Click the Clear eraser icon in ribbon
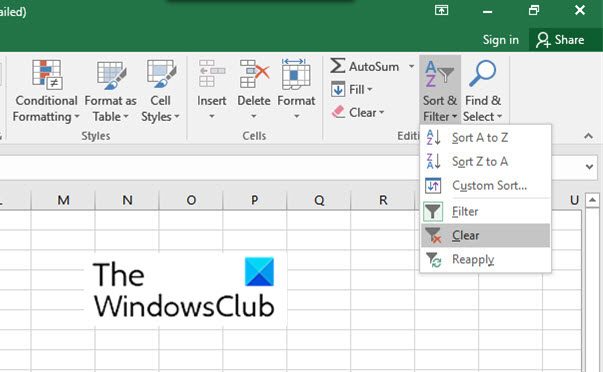Viewport: 603px width, 372px height. (x=338, y=112)
